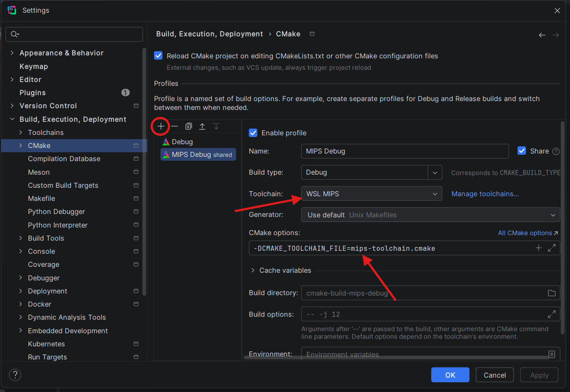This screenshot has width=570, height=392.
Task: Toggle Reload CMake project on editing checkbox
Action: click(158, 55)
